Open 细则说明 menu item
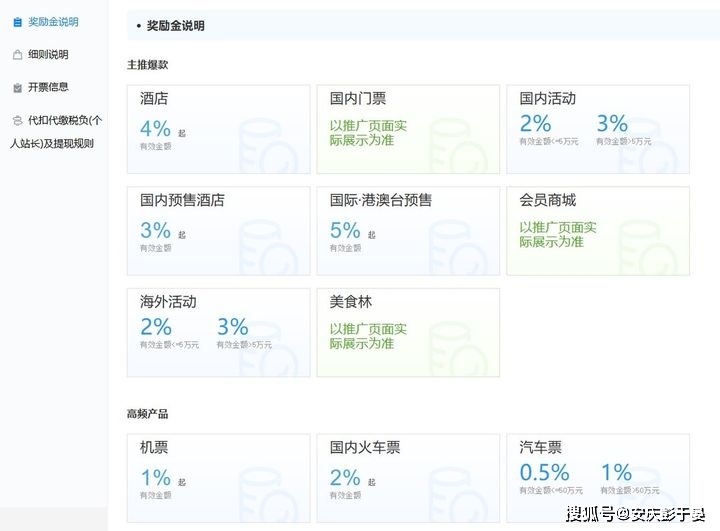 (48, 55)
